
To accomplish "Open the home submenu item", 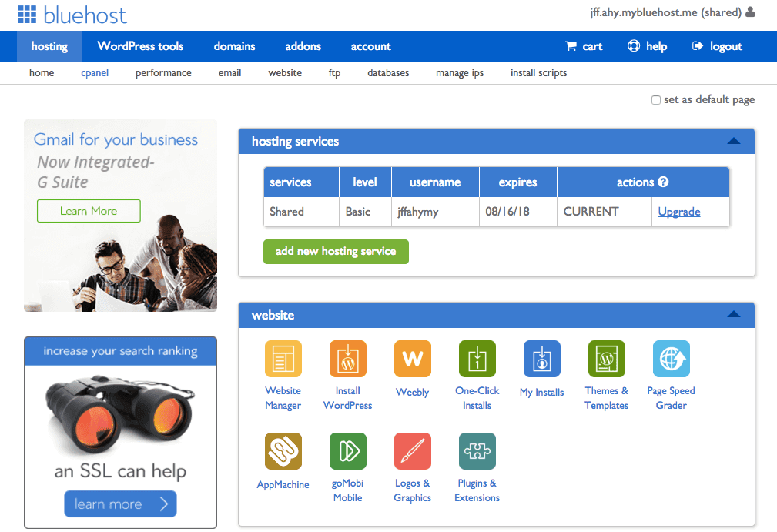I will 42,73.
